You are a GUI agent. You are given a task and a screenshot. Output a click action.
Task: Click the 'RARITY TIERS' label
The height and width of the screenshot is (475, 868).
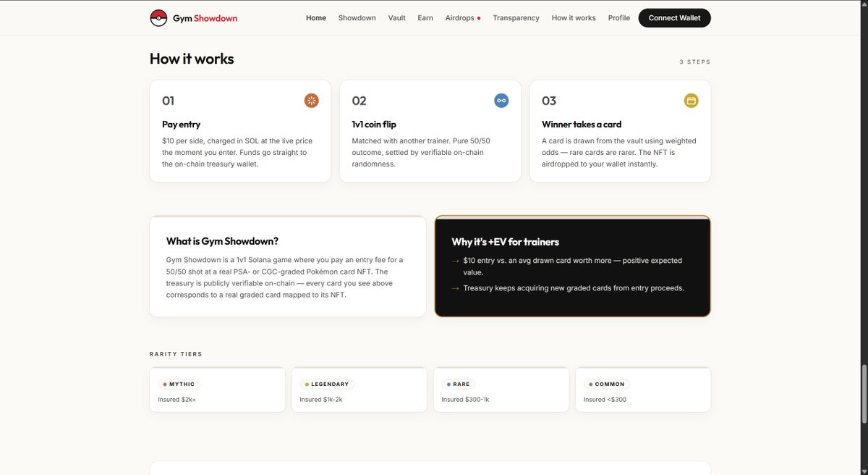coord(176,354)
